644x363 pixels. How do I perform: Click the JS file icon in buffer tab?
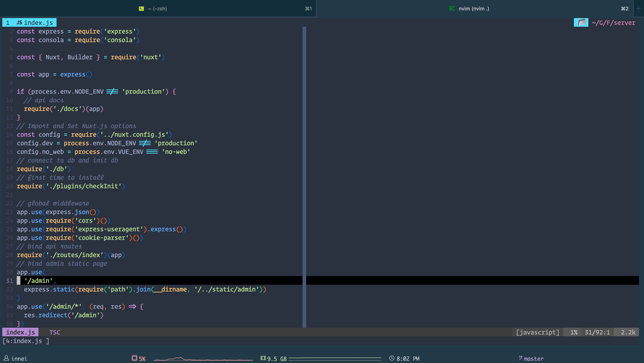coord(19,22)
